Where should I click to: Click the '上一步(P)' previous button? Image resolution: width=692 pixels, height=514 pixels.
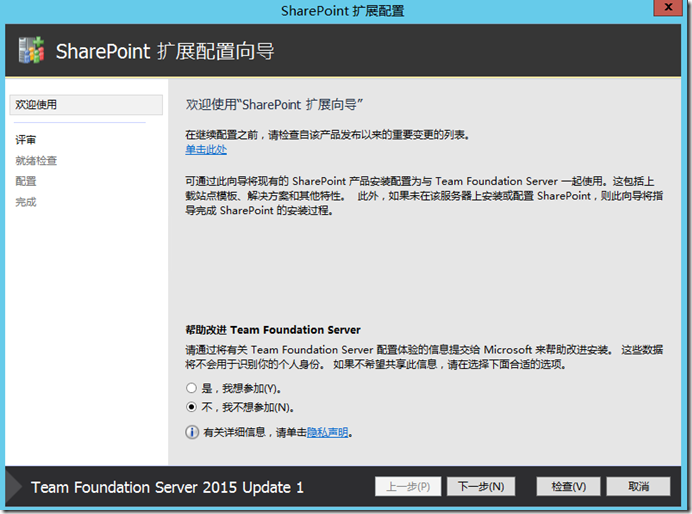coord(408,486)
